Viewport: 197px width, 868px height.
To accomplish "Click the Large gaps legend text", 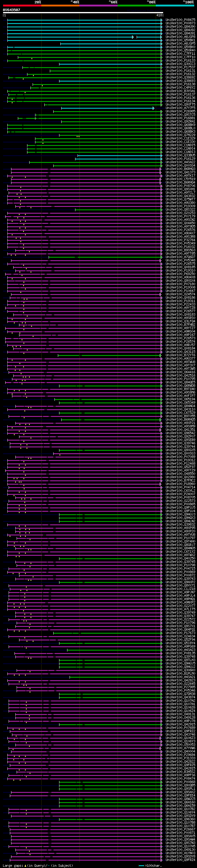I will [38, 866].
